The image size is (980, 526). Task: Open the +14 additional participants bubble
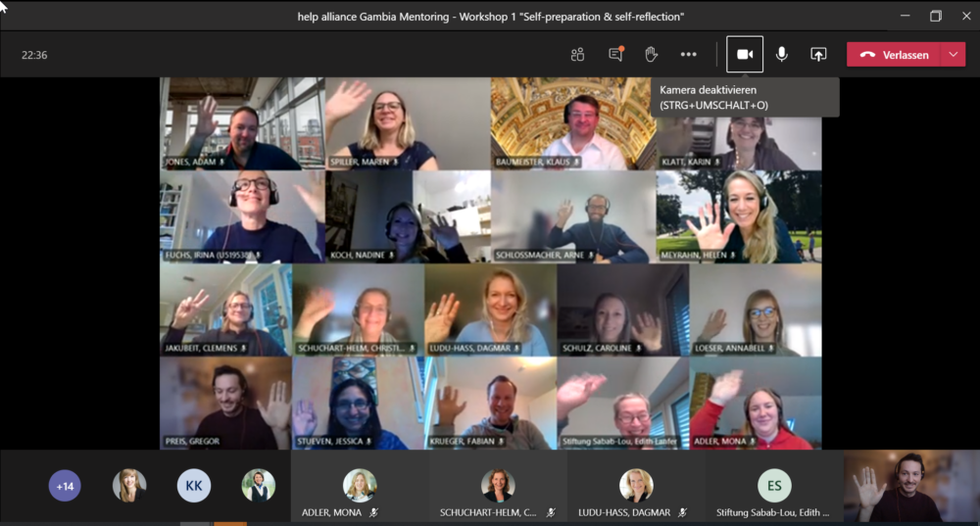[66, 486]
